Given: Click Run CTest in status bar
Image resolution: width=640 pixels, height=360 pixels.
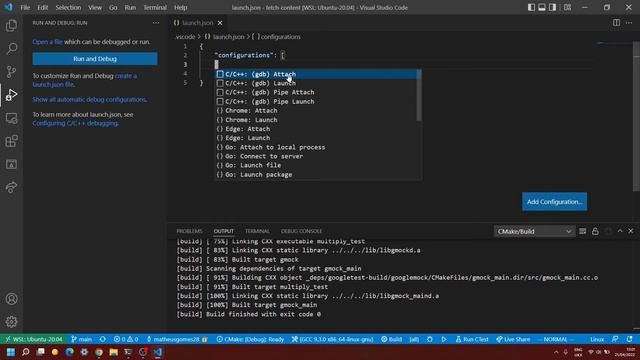Looking at the screenshot, I should click(x=472, y=339).
